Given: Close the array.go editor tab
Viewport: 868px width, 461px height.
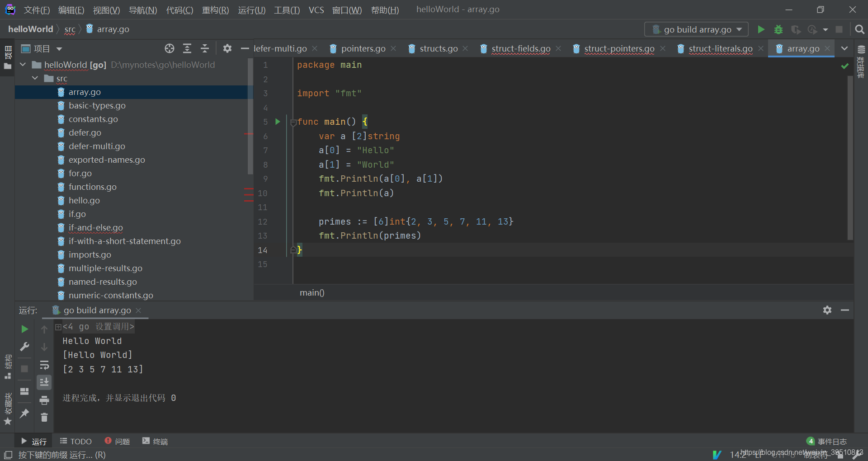Looking at the screenshot, I should [827, 48].
